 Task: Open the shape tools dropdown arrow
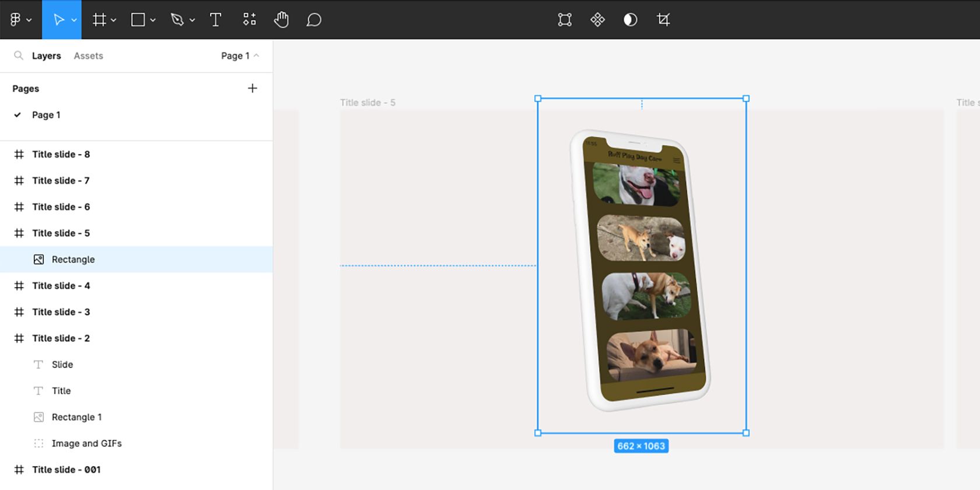153,20
